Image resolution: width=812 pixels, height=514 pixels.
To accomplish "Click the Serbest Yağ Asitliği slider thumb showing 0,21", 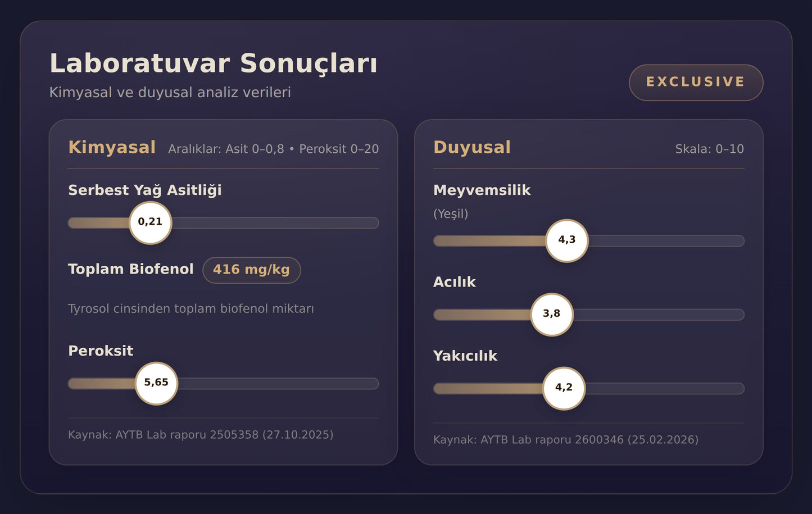I will pos(150,222).
